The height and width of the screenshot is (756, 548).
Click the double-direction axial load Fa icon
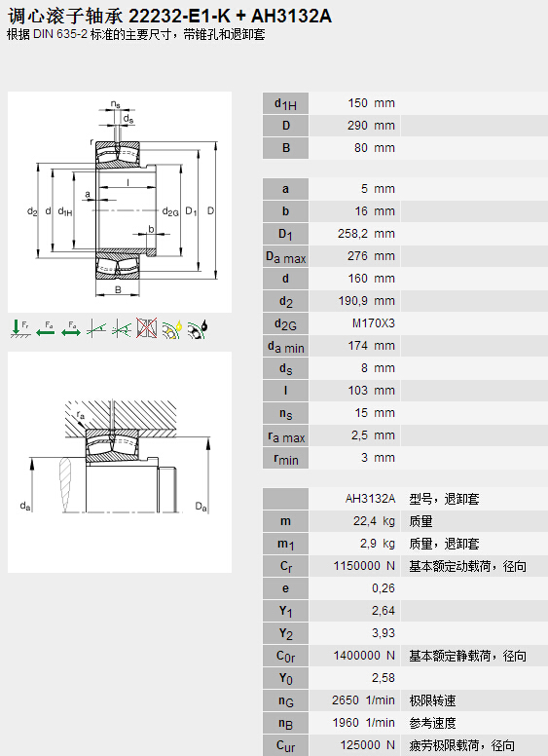point(71,328)
